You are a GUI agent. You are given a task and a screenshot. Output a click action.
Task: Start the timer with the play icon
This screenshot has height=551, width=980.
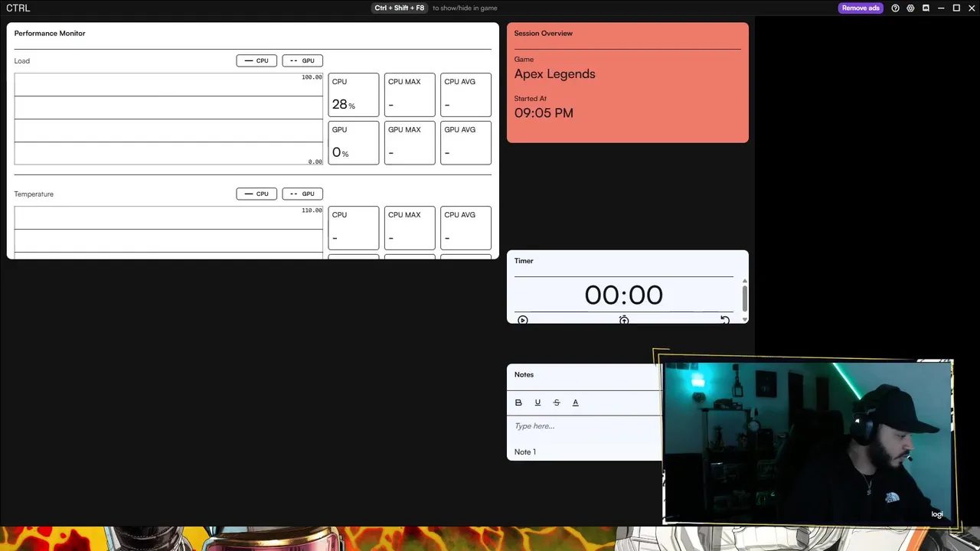tap(523, 320)
